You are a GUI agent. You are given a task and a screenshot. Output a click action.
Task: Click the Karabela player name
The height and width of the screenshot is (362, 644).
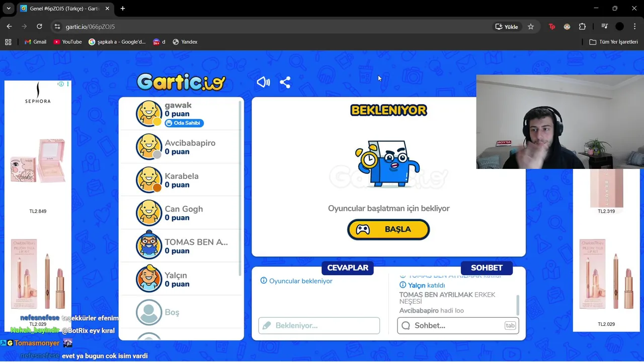click(x=182, y=176)
